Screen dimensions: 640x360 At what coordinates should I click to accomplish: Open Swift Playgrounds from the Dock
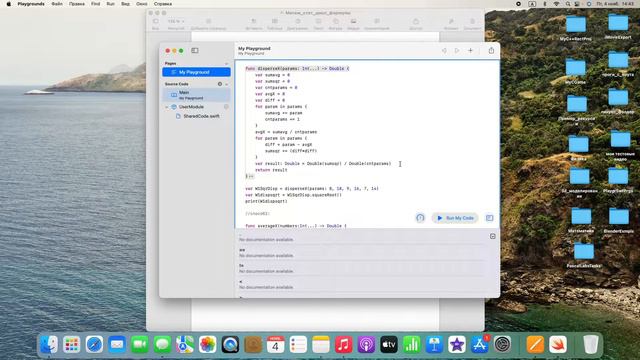(x=558, y=345)
